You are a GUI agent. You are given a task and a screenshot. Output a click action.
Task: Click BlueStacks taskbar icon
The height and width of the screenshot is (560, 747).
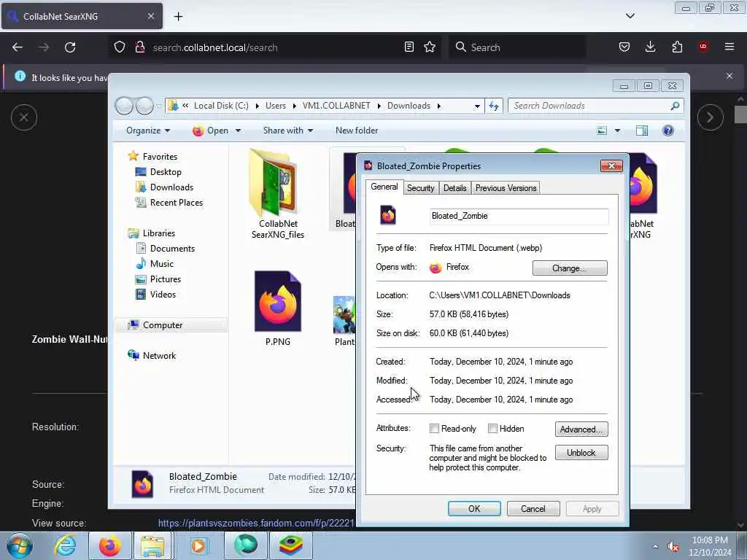[291, 545]
